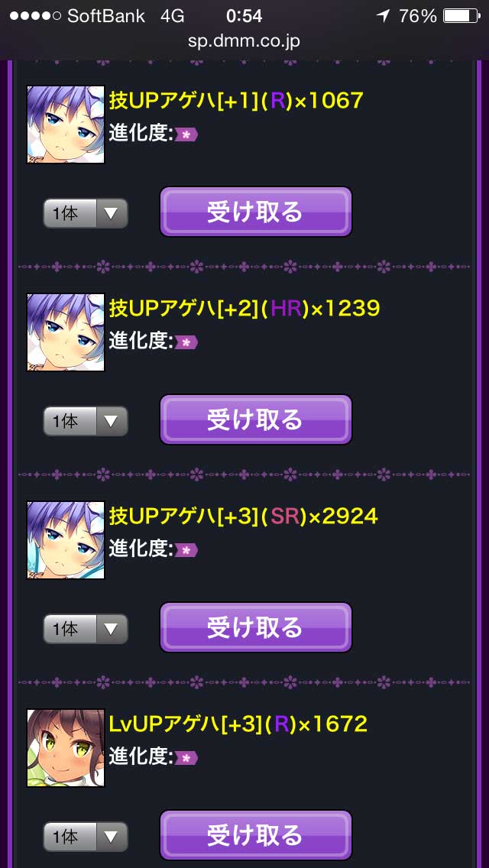Click 受け取る for 技UPアゲハ[+2](HR) ×1239
This screenshot has width=489, height=868.
pos(256,419)
